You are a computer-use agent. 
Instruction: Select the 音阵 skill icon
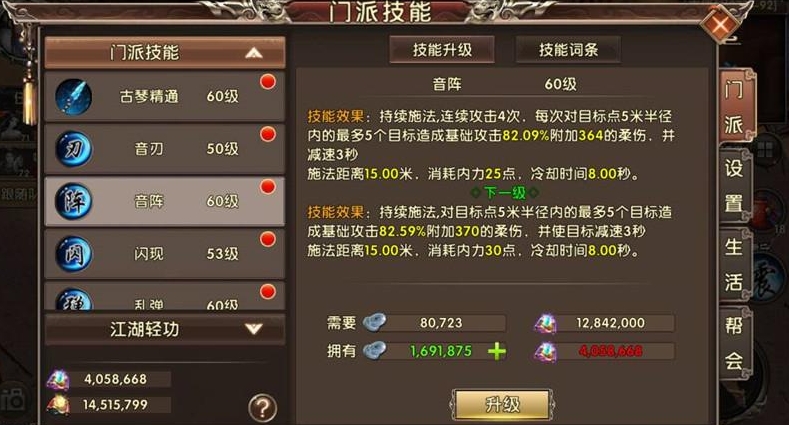click(x=73, y=201)
